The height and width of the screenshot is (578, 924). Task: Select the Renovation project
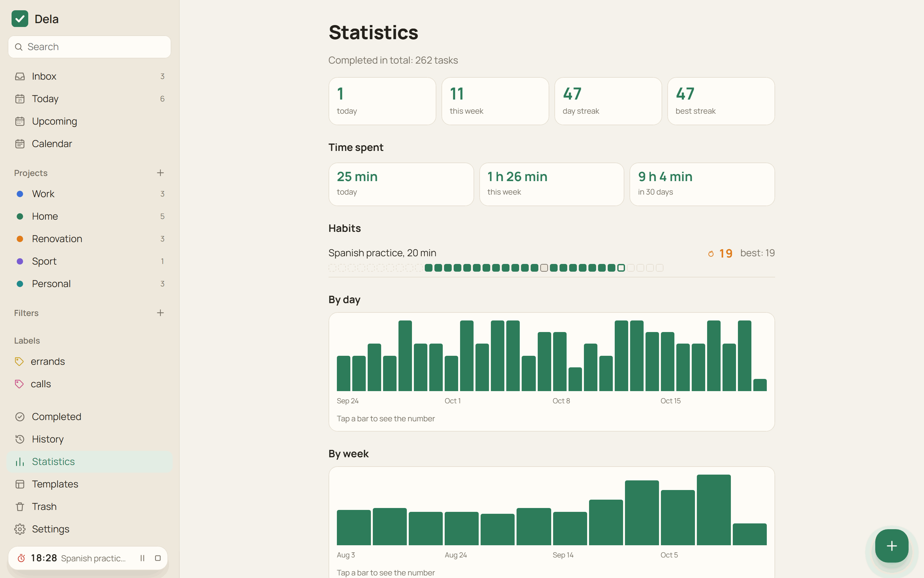click(89, 239)
